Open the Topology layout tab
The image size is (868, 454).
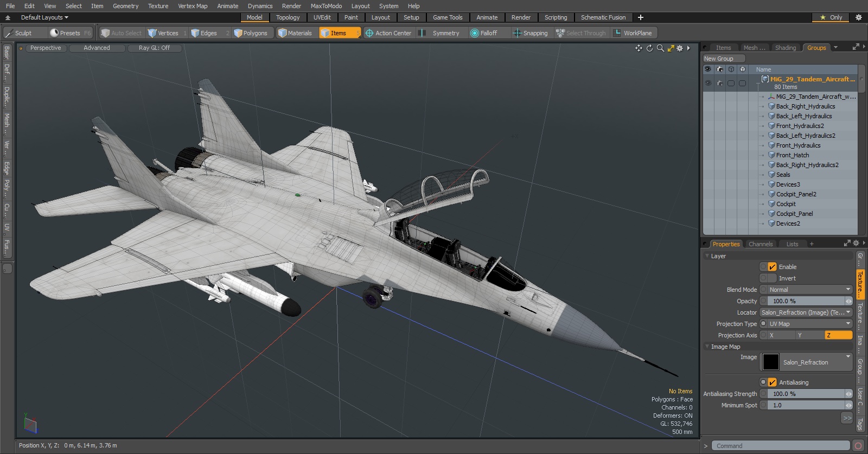(x=288, y=17)
